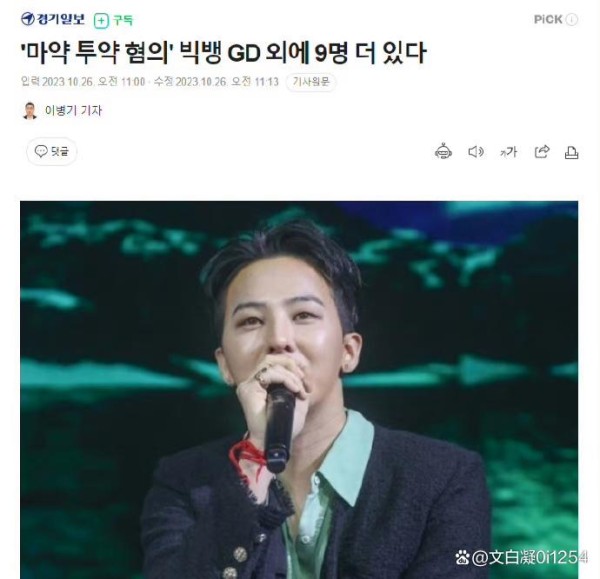Share this article via share icon
This screenshot has height=579, width=600.
[x=542, y=152]
